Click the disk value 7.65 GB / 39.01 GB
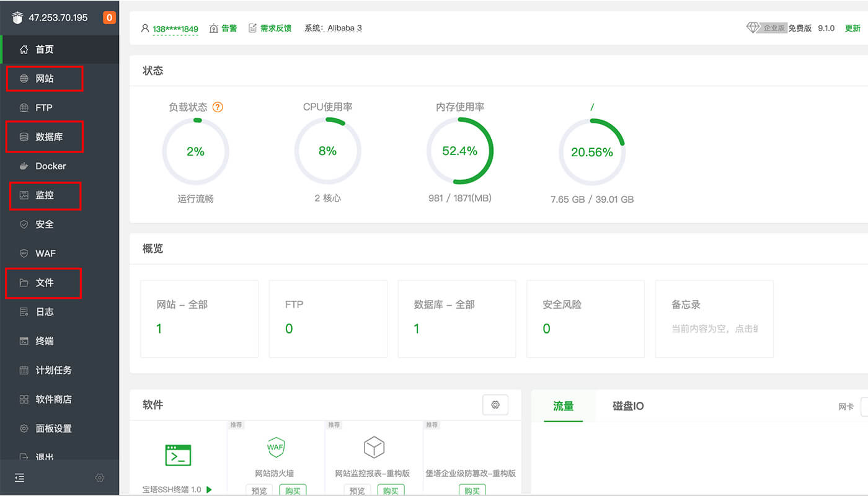Image resolution: width=868 pixels, height=496 pixels. [592, 200]
